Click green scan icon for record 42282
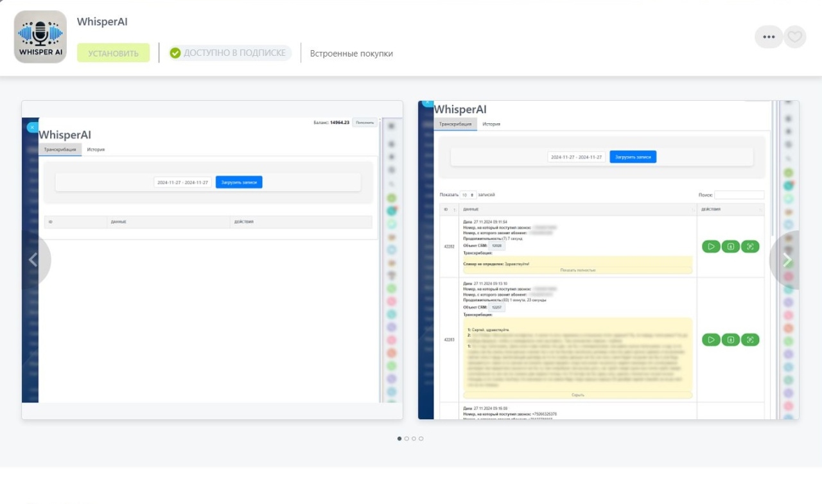 (750, 246)
